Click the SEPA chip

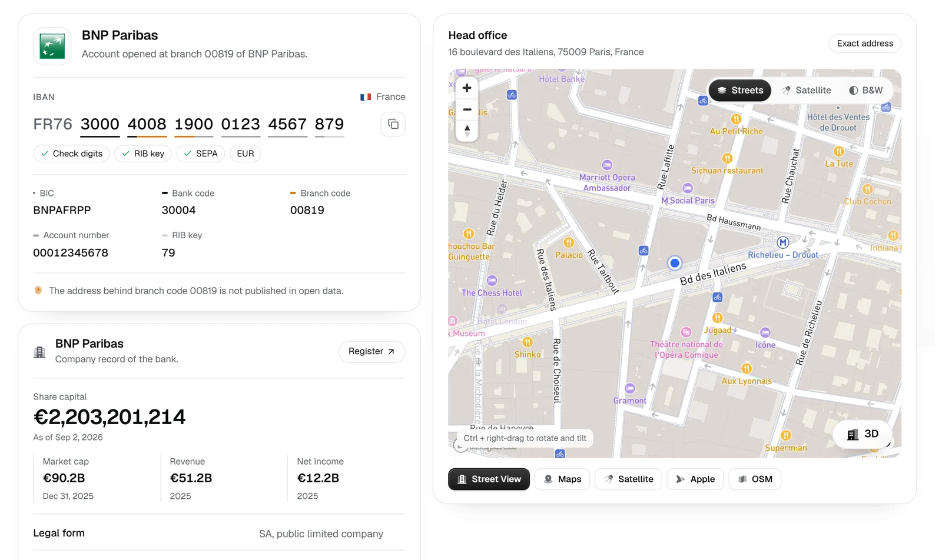click(x=200, y=154)
